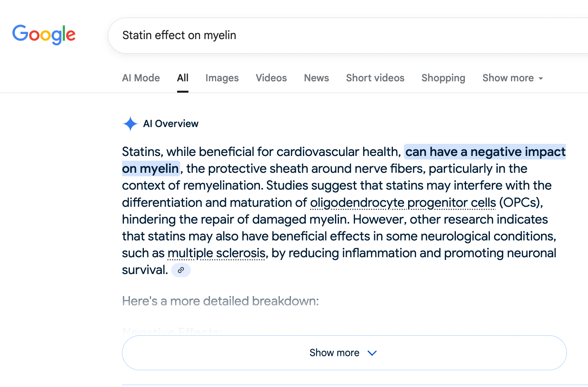Click the search box with statin query

pyautogui.click(x=313, y=35)
